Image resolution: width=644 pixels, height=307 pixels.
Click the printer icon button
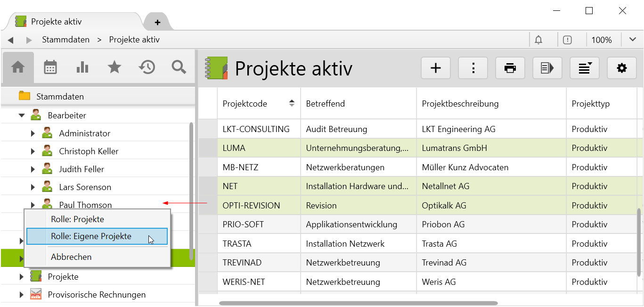coord(510,68)
